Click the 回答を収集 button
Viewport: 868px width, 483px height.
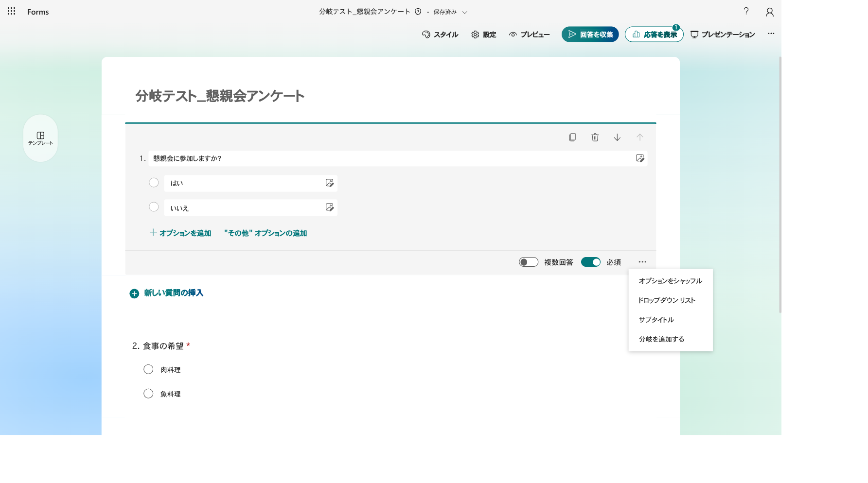pos(590,34)
